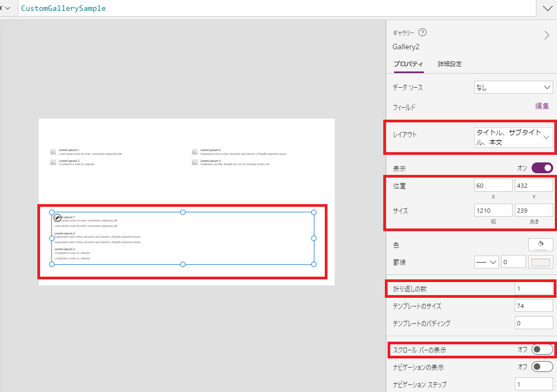Click the テンプレートのサイズ field showing 74
The image size is (557, 392).
tap(534, 305)
